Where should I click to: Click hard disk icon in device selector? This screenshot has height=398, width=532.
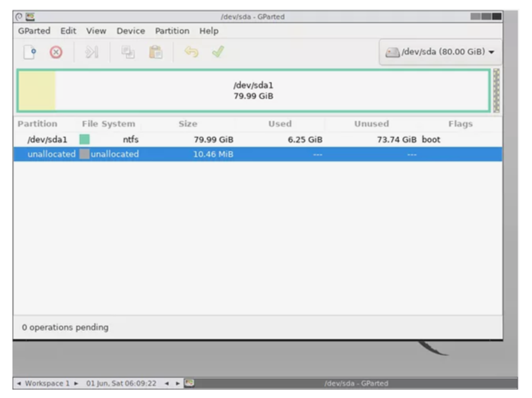(393, 52)
